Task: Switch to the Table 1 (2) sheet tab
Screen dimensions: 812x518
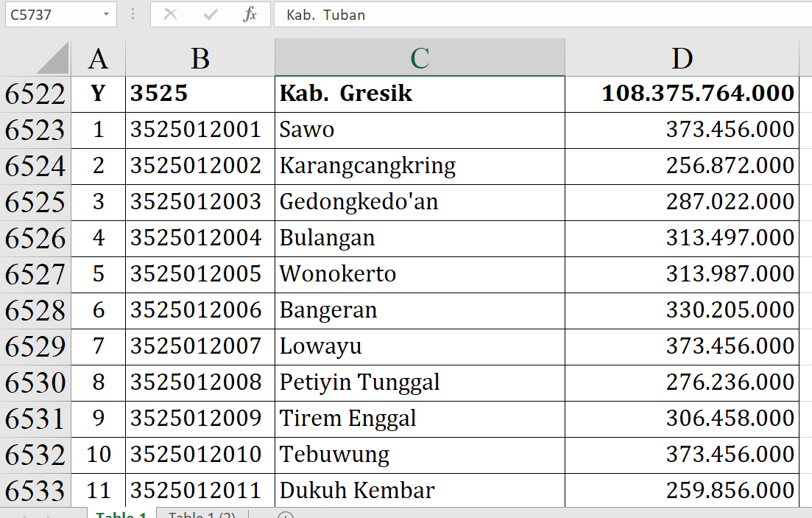Action: [x=202, y=514]
